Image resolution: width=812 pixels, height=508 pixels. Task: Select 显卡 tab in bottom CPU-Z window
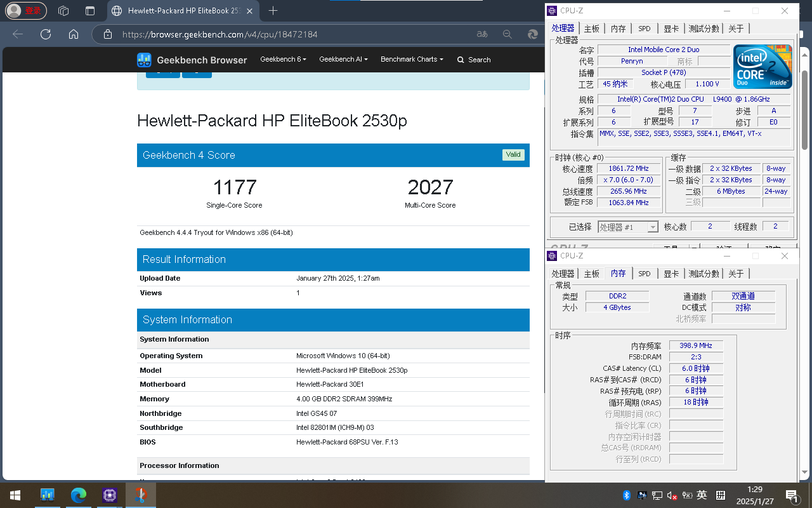pyautogui.click(x=671, y=274)
